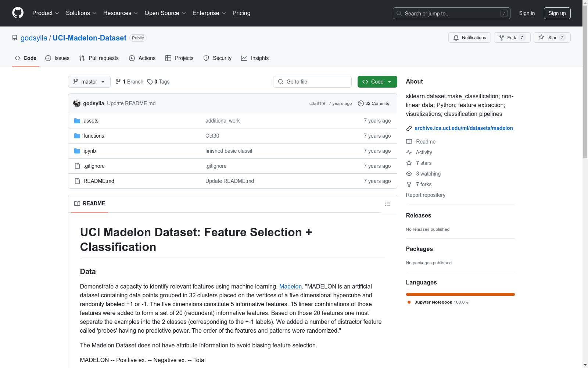The width and height of the screenshot is (588, 368).
Task: Select the README tab
Action: [x=90, y=204]
